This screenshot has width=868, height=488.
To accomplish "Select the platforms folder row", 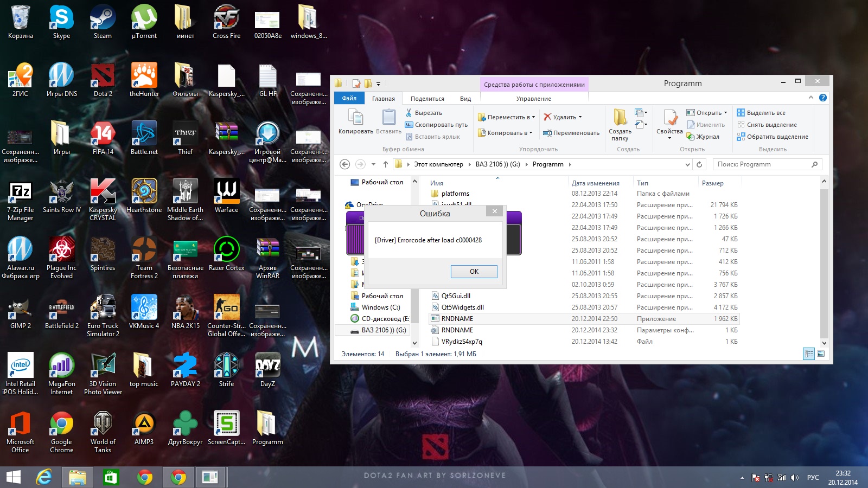I will 583,194.
